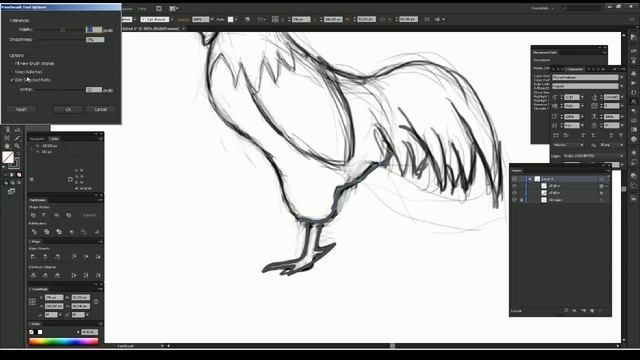Click Horizontal Align Left in Align Objects
Viewport: 640px width, 360px height.
[x=33, y=256]
